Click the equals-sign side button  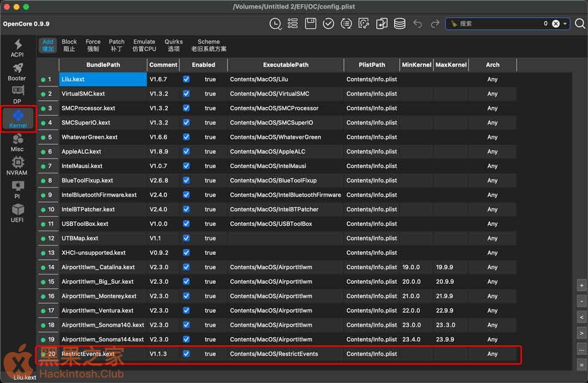point(581,364)
